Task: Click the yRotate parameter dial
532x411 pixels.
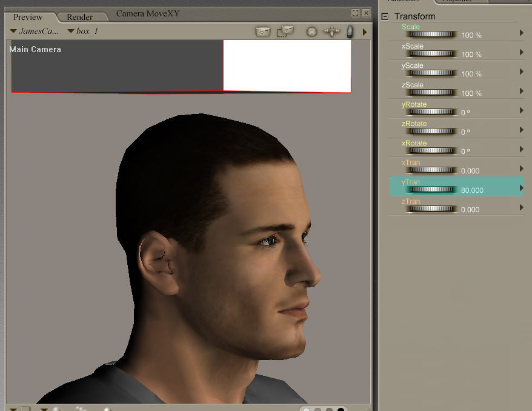Action: coord(431,112)
